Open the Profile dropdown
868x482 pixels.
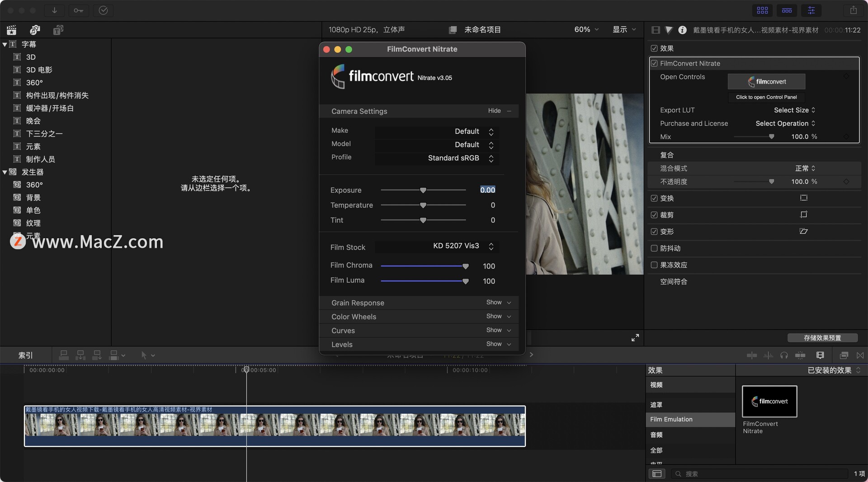coord(437,158)
